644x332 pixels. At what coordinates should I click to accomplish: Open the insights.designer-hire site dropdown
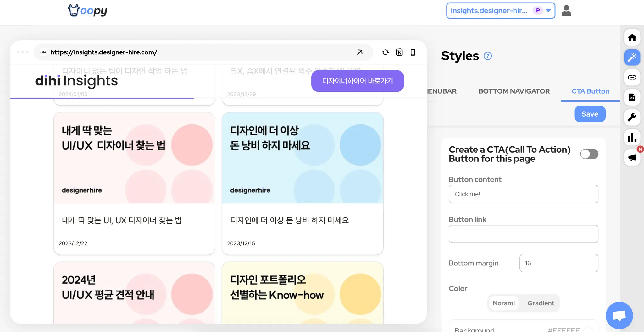(x=501, y=11)
